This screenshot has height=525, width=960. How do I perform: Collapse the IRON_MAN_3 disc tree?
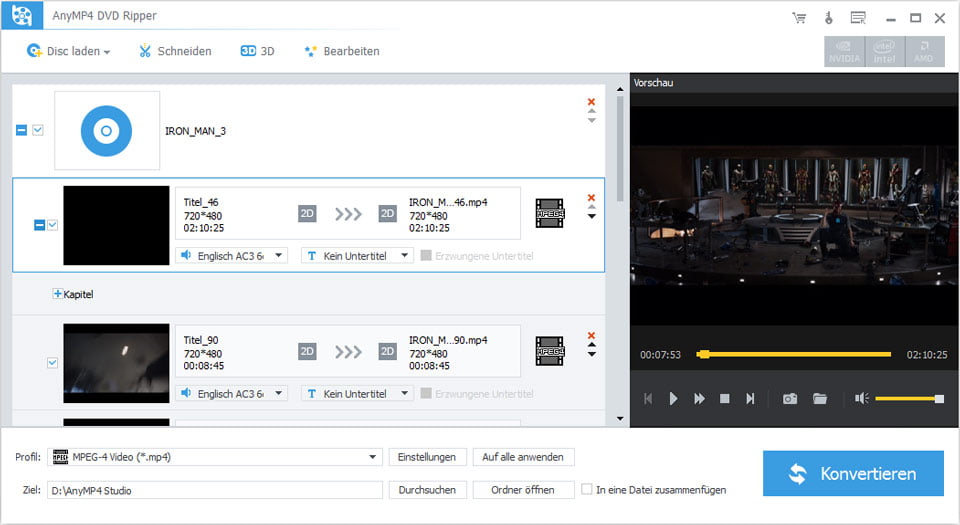click(21, 130)
